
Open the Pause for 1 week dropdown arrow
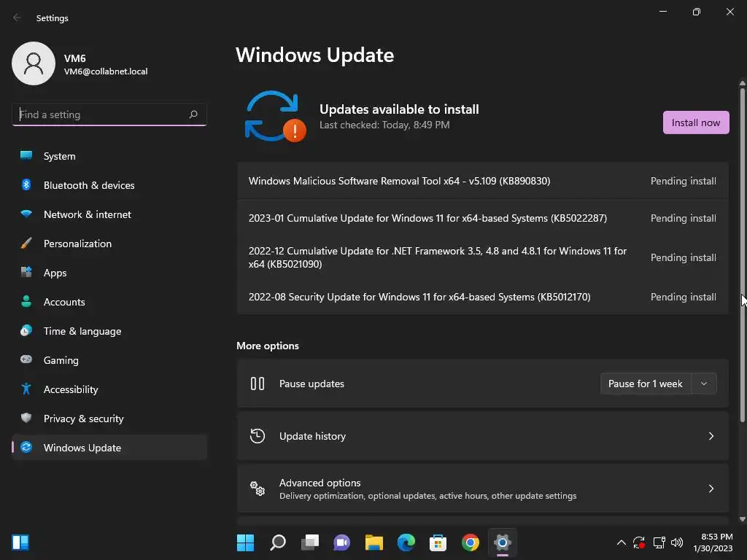[x=704, y=384]
